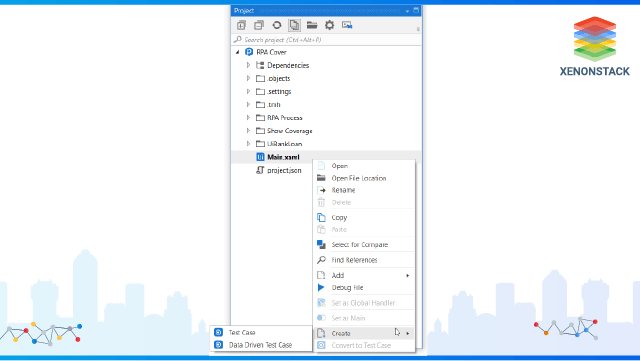Expand the UiBankLoan folder

pyautogui.click(x=248, y=144)
